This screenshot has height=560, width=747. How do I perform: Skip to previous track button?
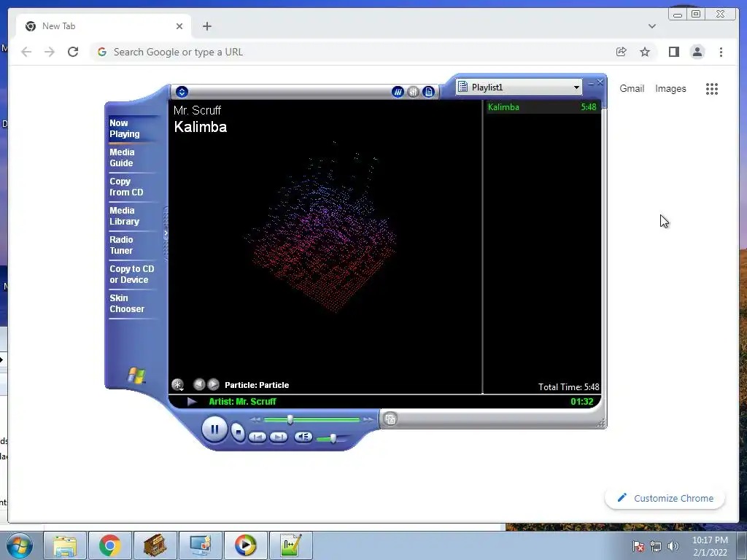point(258,437)
